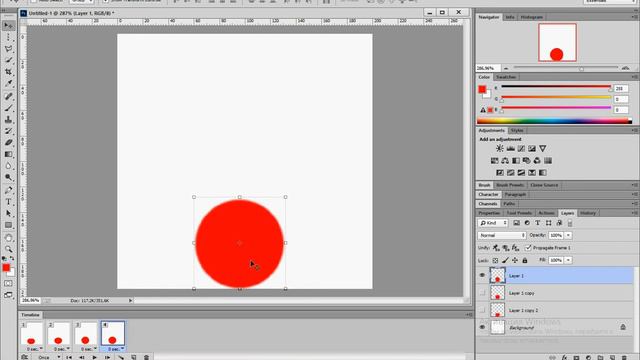Select the Hand tool

tap(8, 238)
